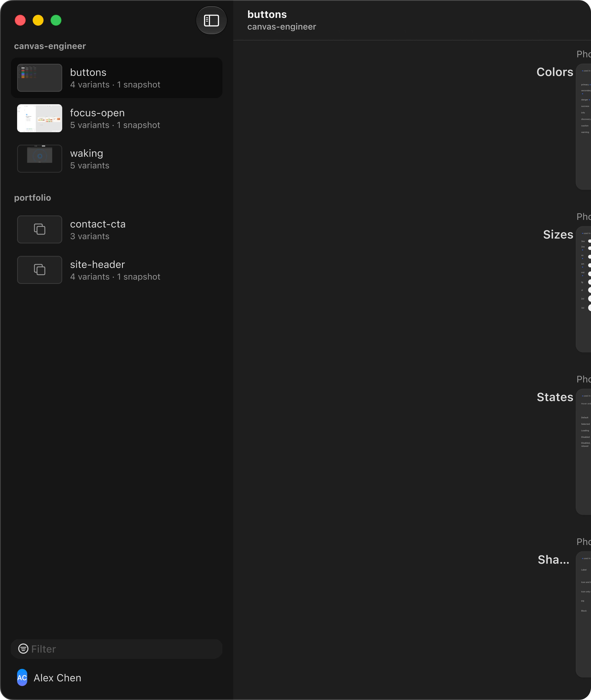Open the site-header project
The height and width of the screenshot is (700, 591).
(x=117, y=270)
